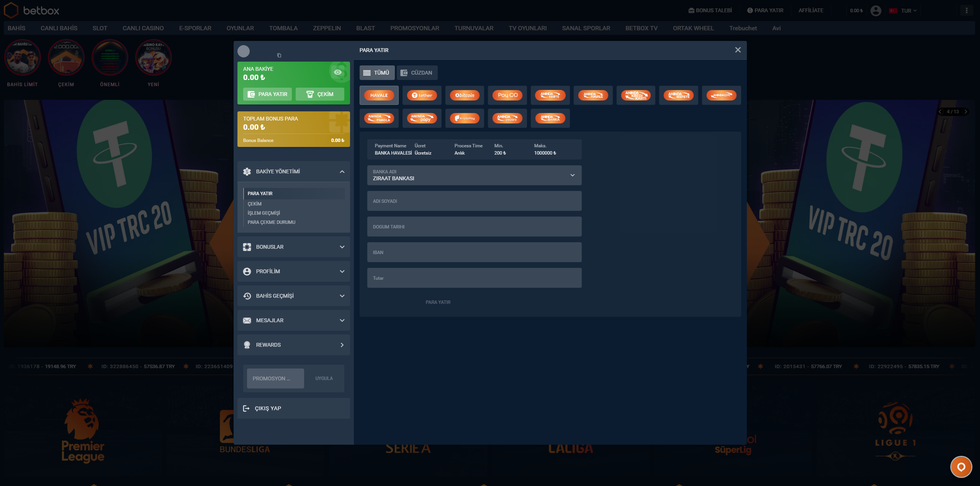The image size is (980, 486).
Task: Open İŞLEM GEÇMİŞİ menu entry
Action: [x=263, y=213]
